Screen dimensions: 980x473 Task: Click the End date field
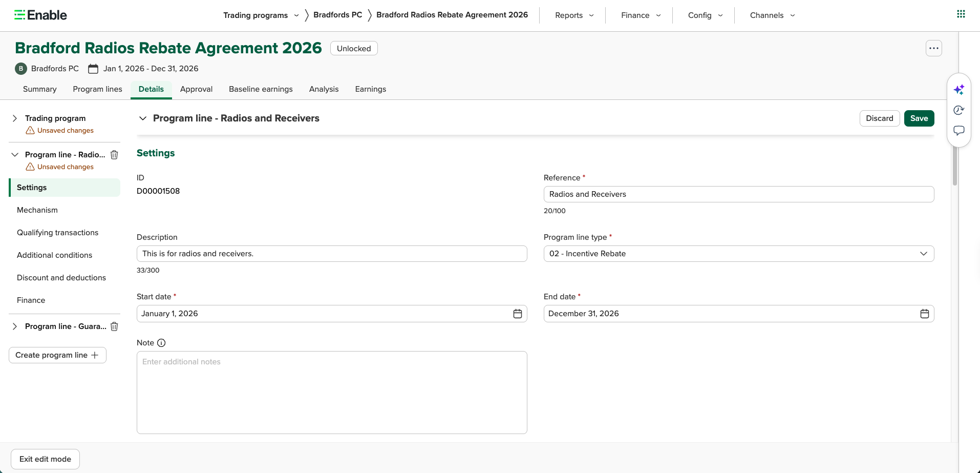(x=739, y=314)
